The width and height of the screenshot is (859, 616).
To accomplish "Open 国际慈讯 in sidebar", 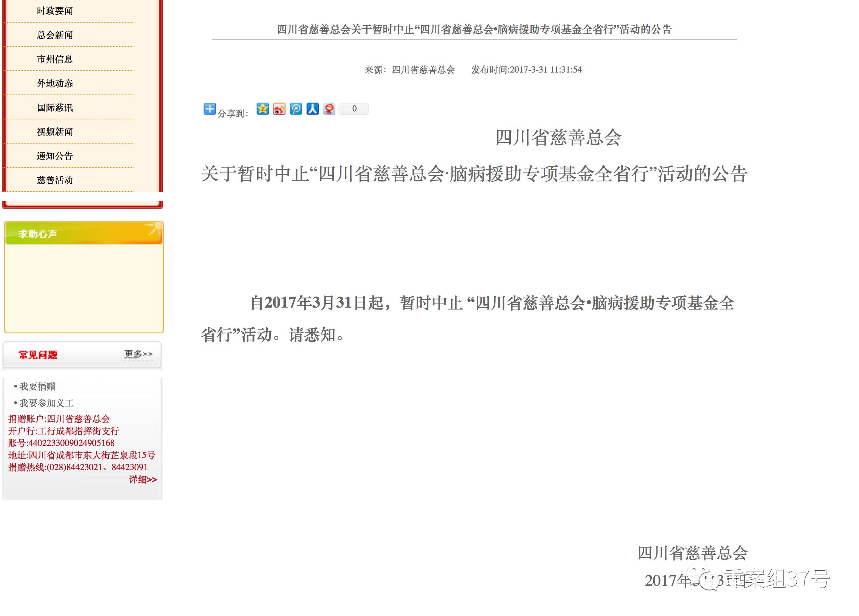I will [55, 108].
